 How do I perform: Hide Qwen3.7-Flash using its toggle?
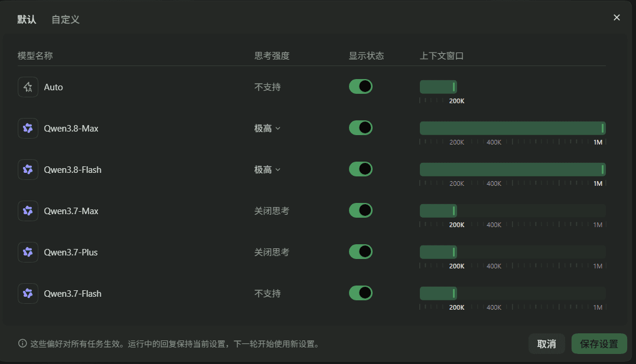pos(361,293)
